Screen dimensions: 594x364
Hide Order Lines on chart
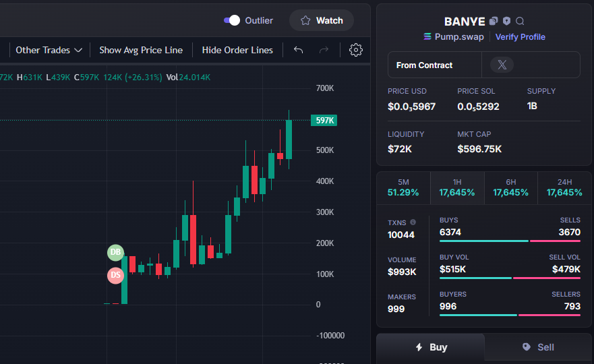(237, 50)
